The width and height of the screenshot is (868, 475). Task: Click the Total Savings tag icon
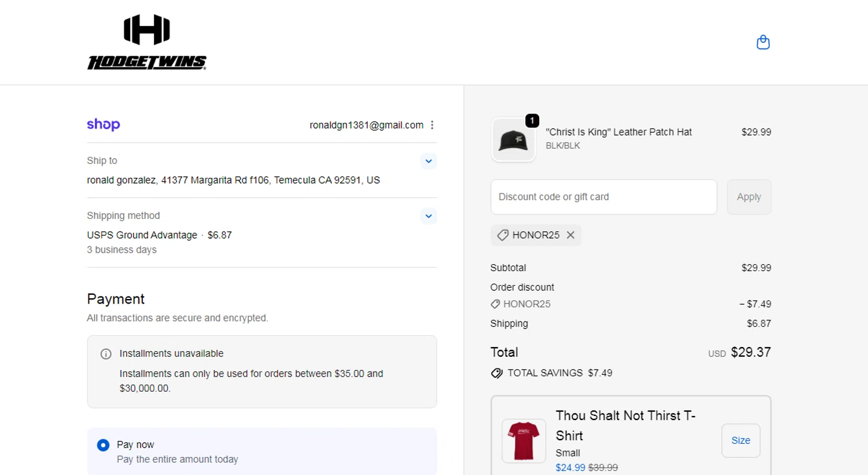pyautogui.click(x=496, y=374)
